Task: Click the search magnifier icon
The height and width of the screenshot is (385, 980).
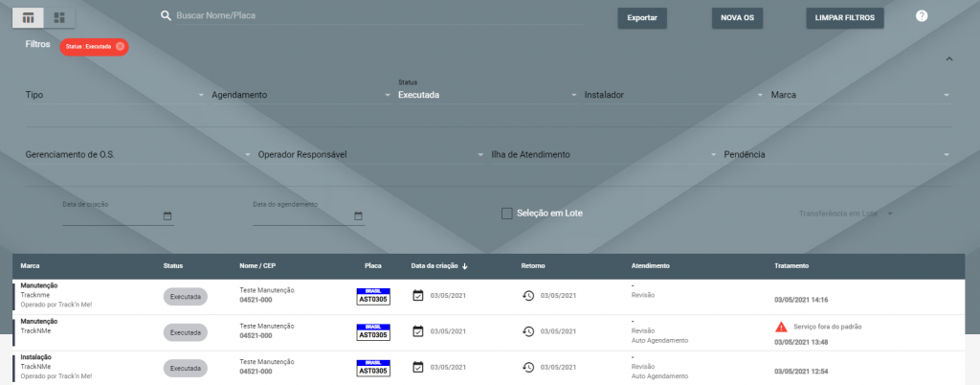Action: 166,15
